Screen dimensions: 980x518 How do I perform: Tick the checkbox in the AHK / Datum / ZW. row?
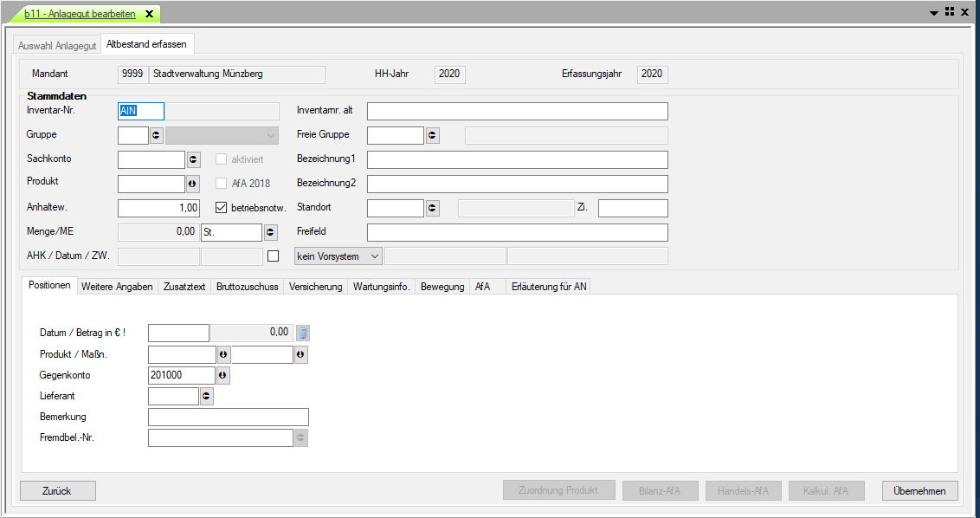[274, 256]
